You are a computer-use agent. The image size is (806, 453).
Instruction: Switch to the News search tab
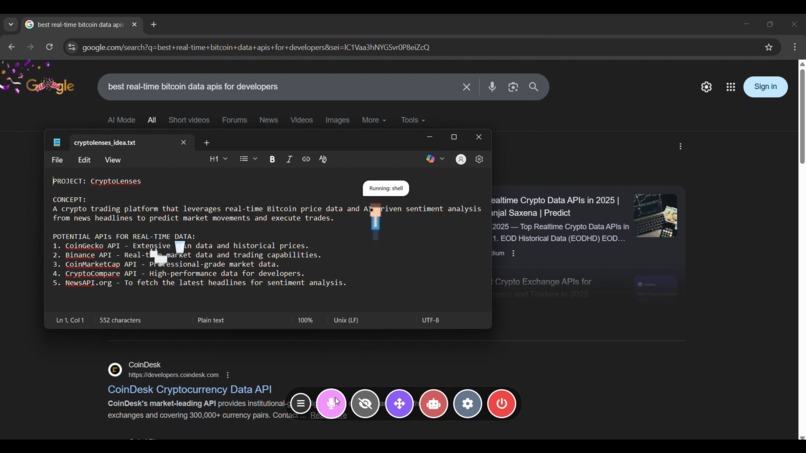click(x=268, y=120)
